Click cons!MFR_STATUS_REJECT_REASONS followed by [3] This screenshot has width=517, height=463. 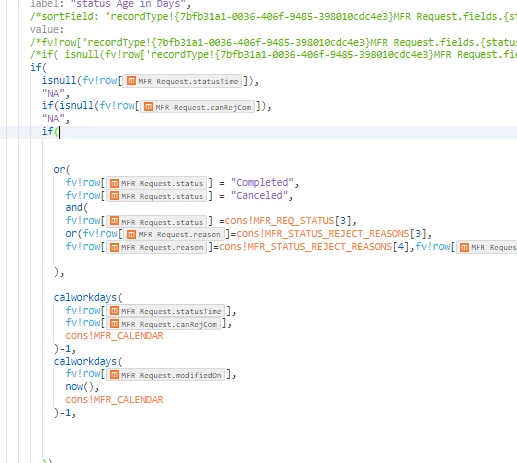pos(323,234)
